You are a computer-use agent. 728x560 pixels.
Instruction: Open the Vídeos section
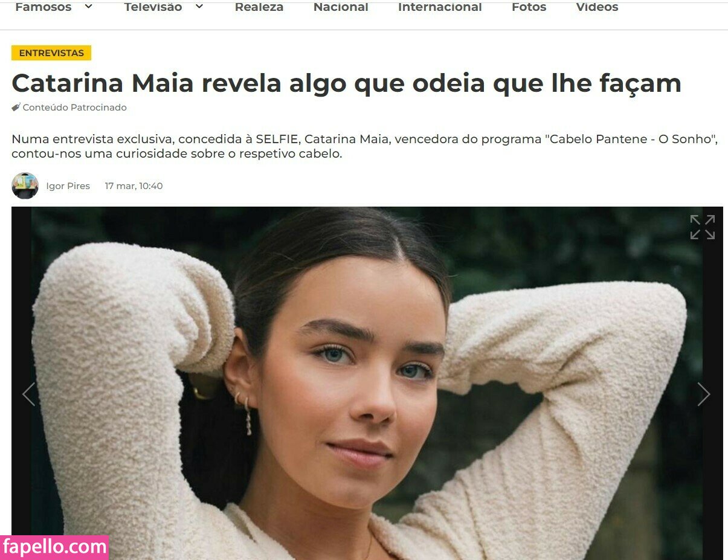[x=597, y=7]
